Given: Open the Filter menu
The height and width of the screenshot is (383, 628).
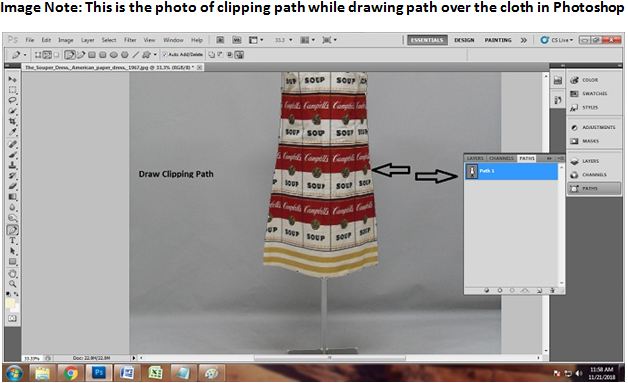Looking at the screenshot, I should [x=130, y=40].
